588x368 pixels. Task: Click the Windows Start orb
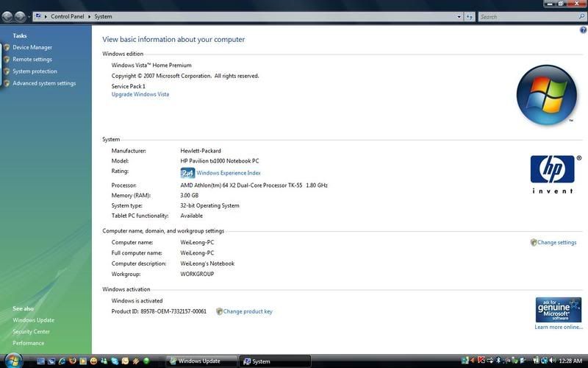tap(13, 361)
